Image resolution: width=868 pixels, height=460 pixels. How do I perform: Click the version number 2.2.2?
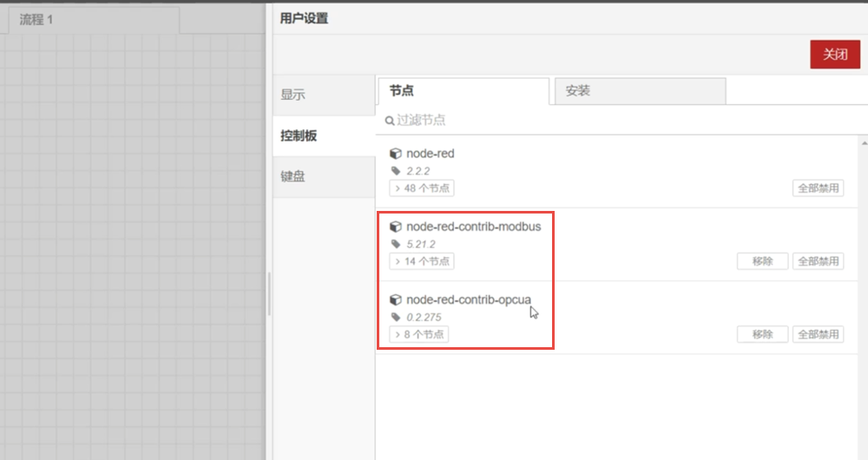click(418, 171)
